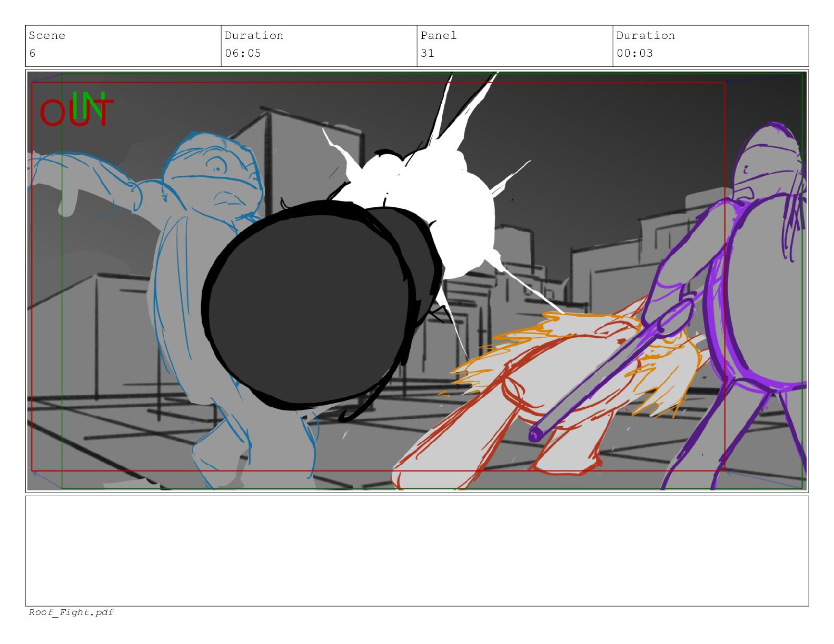Click the scene Duration label
The image size is (834, 644).
tap(254, 35)
